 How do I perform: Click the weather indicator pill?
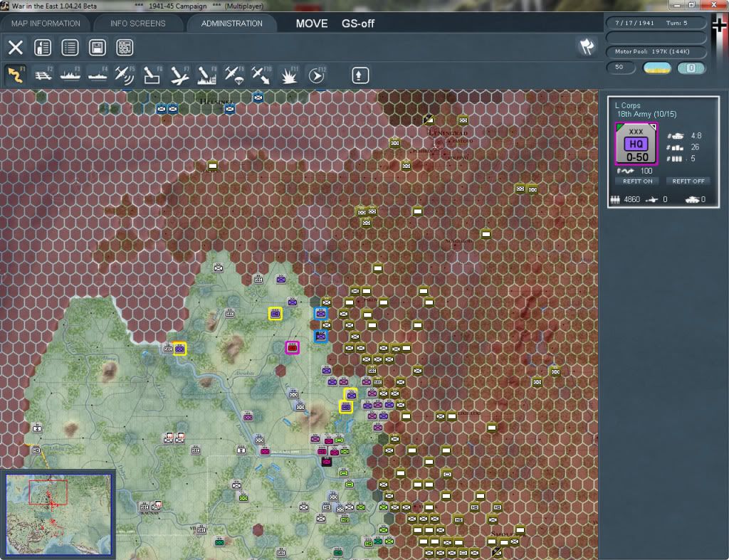pos(657,68)
